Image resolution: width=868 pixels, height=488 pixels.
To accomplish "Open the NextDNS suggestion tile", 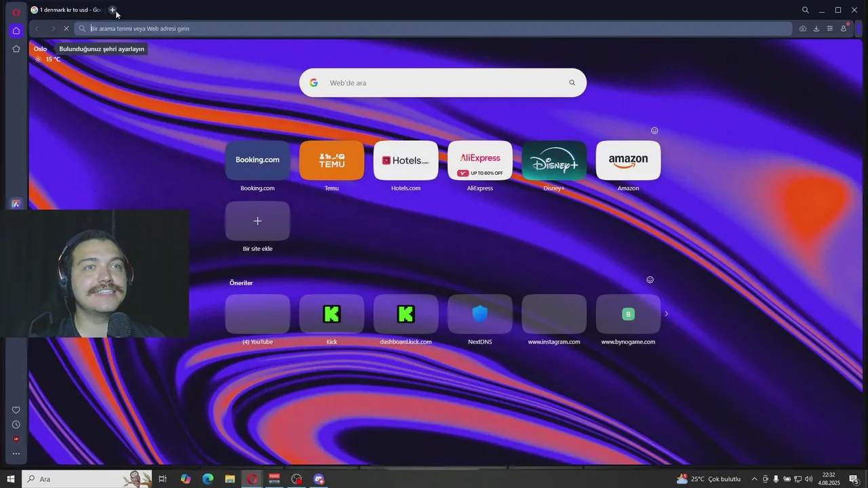I will (x=480, y=314).
